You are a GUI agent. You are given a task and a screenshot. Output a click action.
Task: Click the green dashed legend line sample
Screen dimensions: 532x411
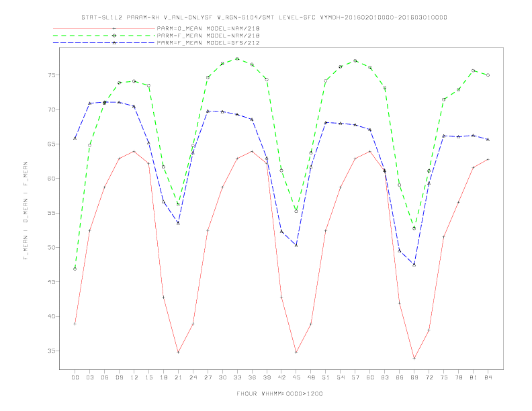pos(104,36)
